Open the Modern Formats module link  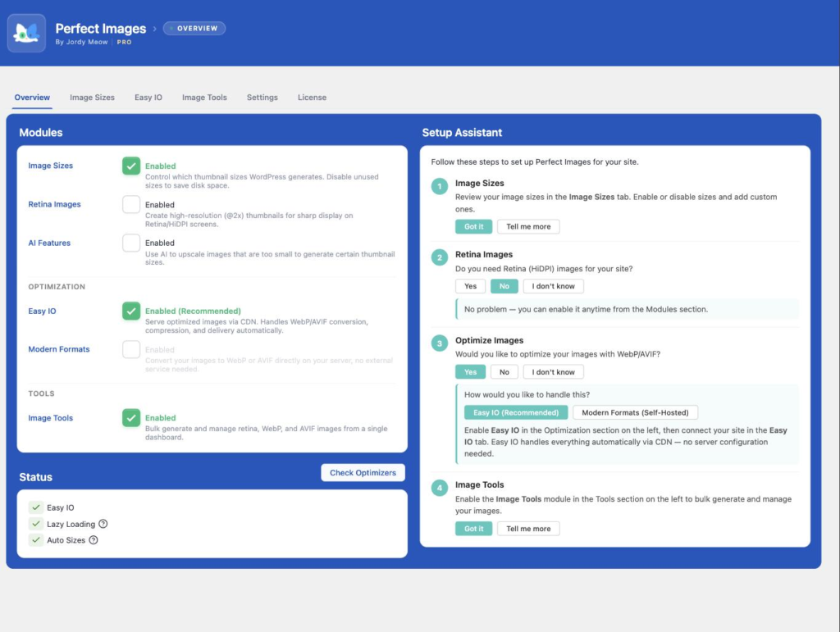[x=59, y=349]
